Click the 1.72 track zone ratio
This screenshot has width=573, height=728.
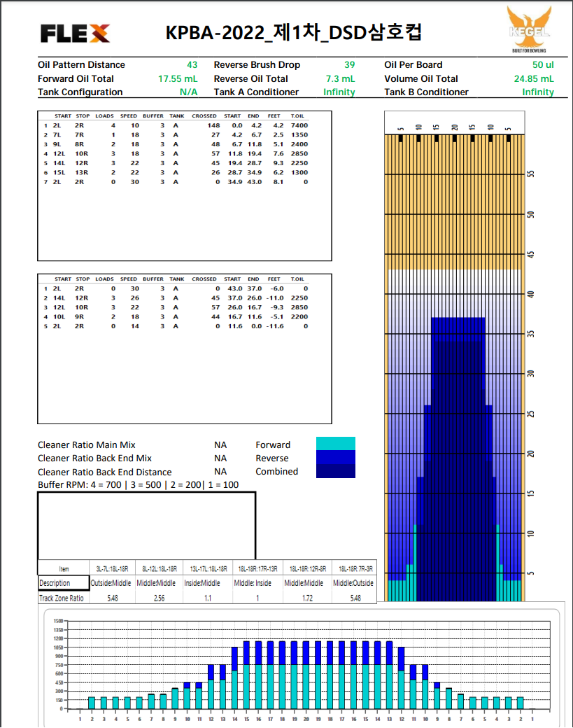click(x=307, y=598)
